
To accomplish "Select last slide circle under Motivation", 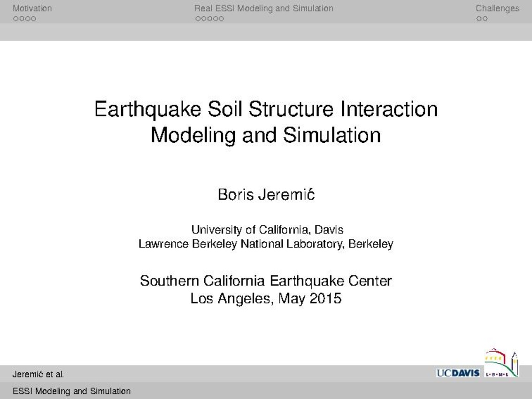I will [x=33, y=19].
